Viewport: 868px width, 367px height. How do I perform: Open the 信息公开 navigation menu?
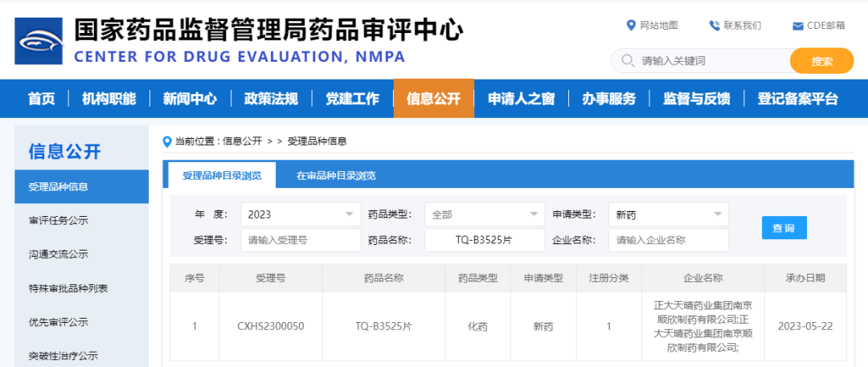(x=433, y=99)
